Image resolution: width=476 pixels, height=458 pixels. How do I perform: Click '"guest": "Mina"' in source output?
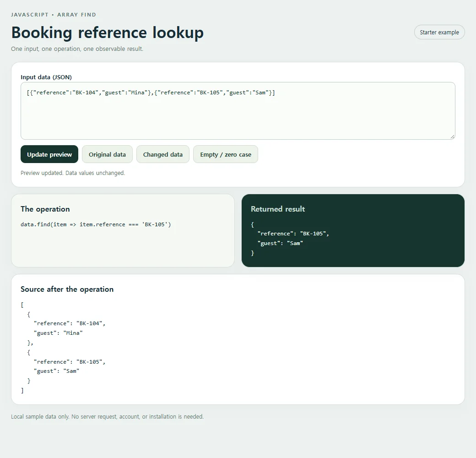coord(58,333)
